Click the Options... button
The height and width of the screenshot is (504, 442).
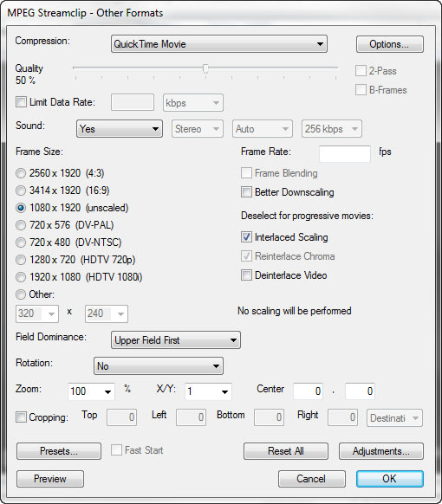(389, 44)
